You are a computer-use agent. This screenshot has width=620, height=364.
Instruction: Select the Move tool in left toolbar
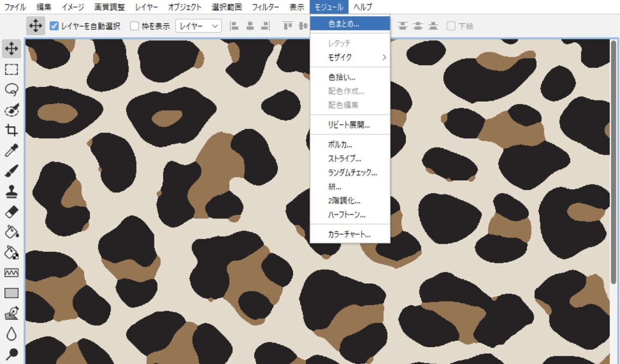click(12, 48)
